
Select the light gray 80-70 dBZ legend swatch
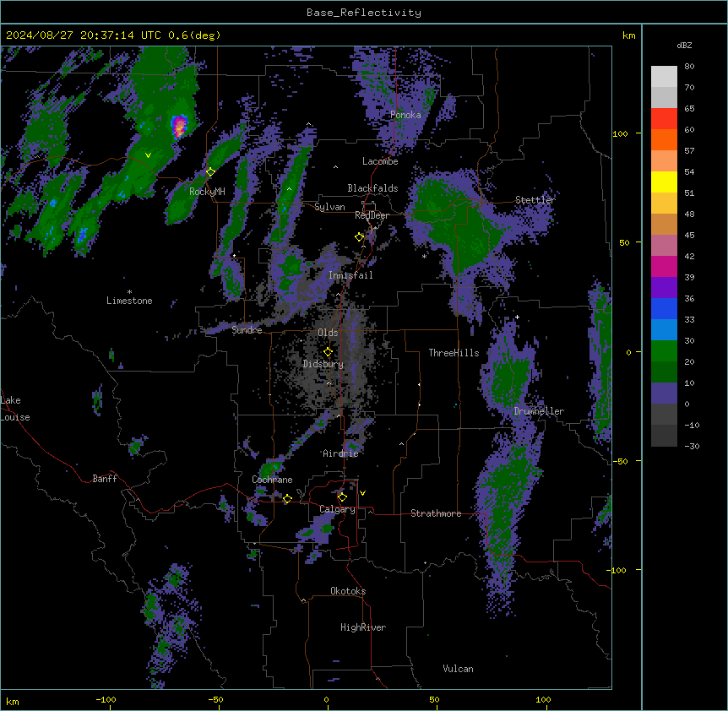[x=664, y=77]
